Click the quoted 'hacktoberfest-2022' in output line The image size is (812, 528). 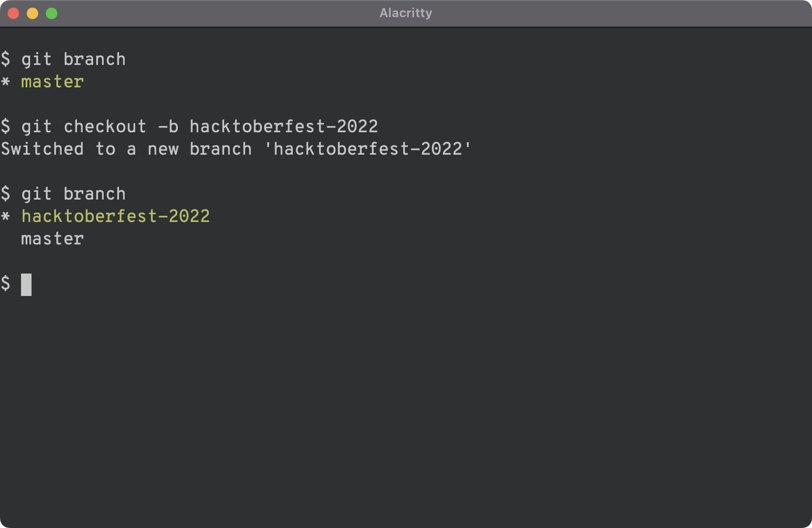[368, 149]
